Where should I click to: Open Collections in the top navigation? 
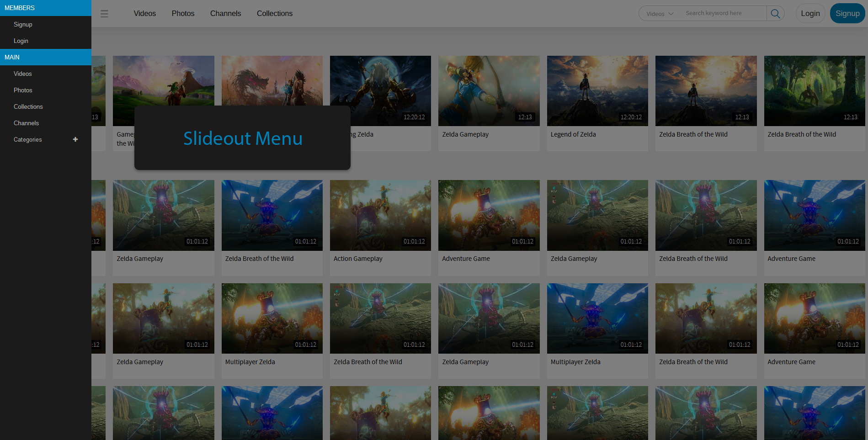pyautogui.click(x=274, y=13)
